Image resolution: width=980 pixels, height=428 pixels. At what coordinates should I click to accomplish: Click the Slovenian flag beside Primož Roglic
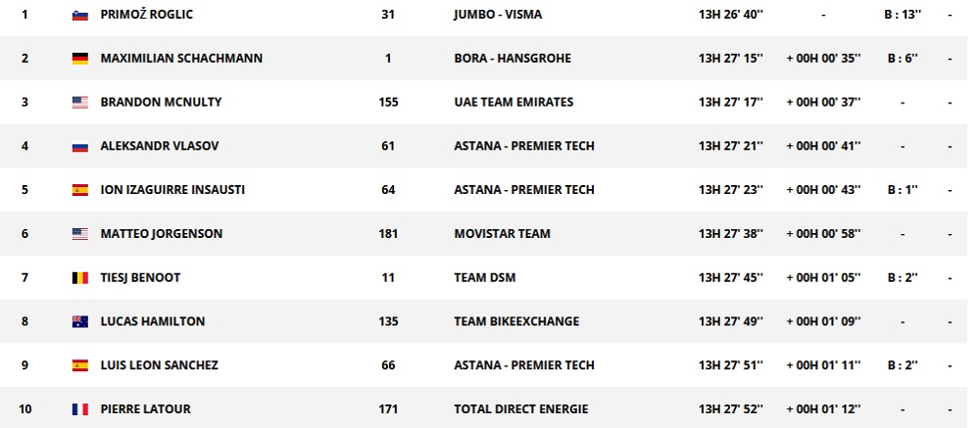(80, 15)
